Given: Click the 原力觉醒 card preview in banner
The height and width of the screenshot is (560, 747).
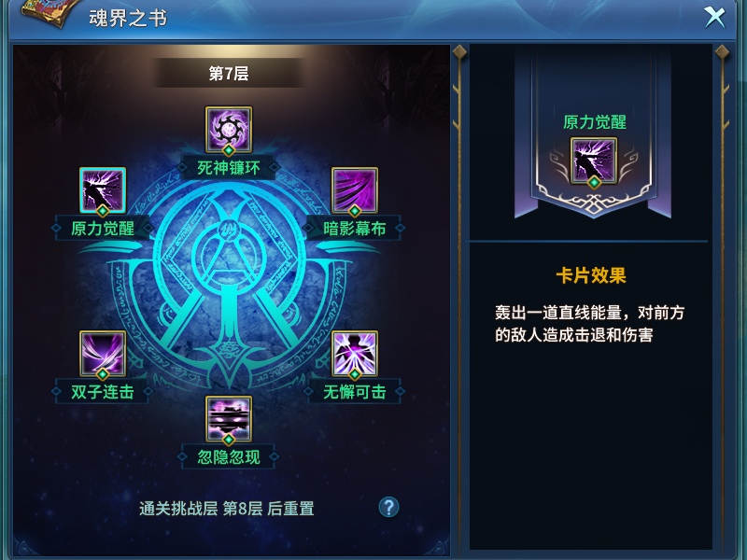Looking at the screenshot, I should 594,161.
